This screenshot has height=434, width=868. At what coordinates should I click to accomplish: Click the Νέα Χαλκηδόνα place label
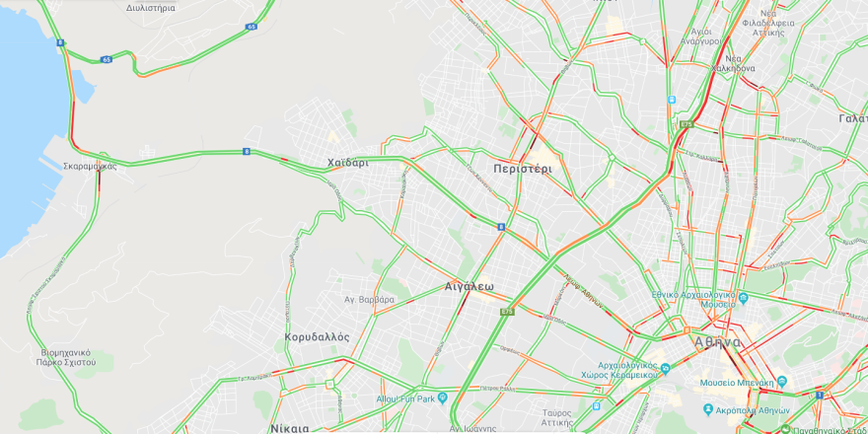[734, 64]
